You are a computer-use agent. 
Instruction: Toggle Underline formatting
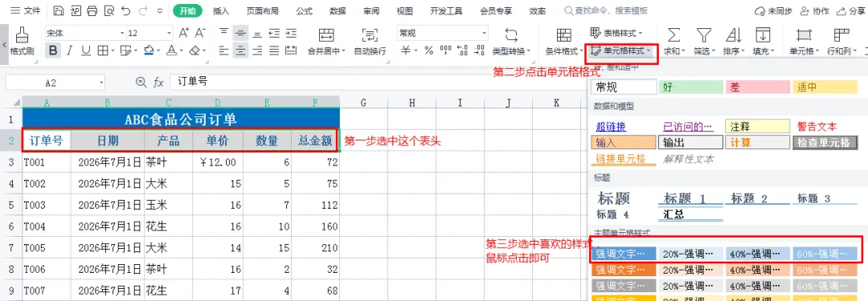tap(86, 51)
